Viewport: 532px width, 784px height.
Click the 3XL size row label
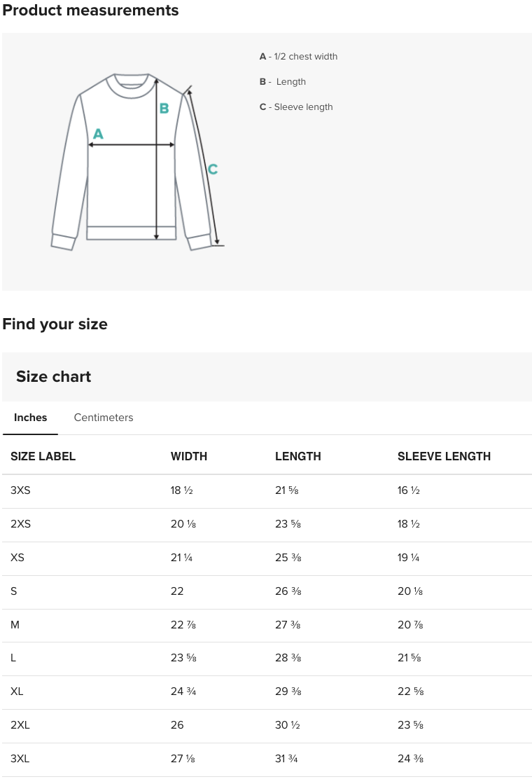point(20,759)
